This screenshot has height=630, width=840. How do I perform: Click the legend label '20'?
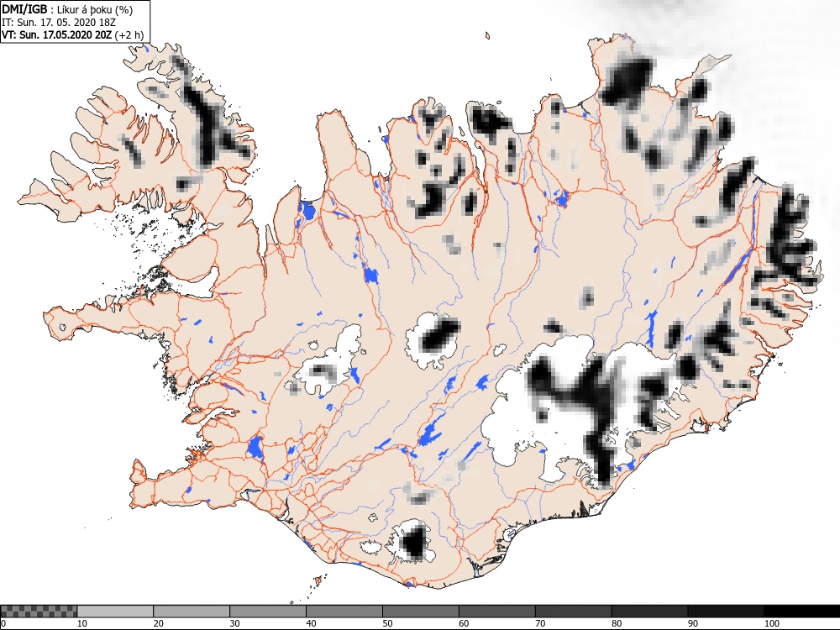coord(159,623)
